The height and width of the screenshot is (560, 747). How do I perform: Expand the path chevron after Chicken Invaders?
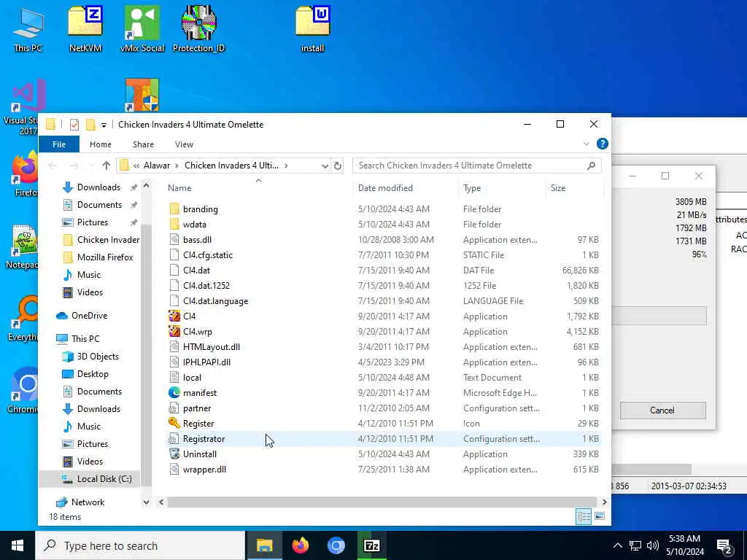(286, 166)
